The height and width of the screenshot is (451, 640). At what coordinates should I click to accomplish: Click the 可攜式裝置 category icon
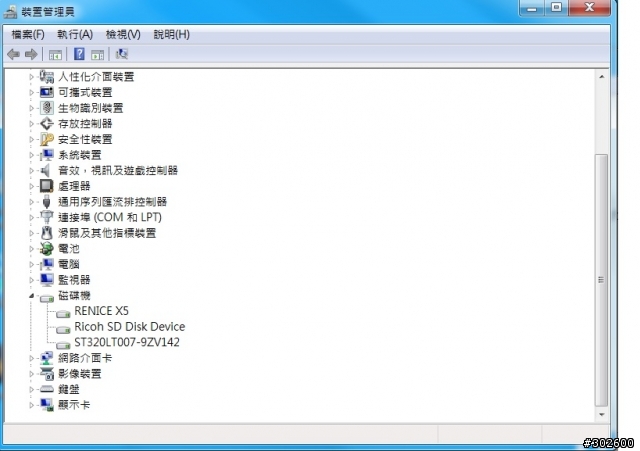pyautogui.click(x=47, y=92)
